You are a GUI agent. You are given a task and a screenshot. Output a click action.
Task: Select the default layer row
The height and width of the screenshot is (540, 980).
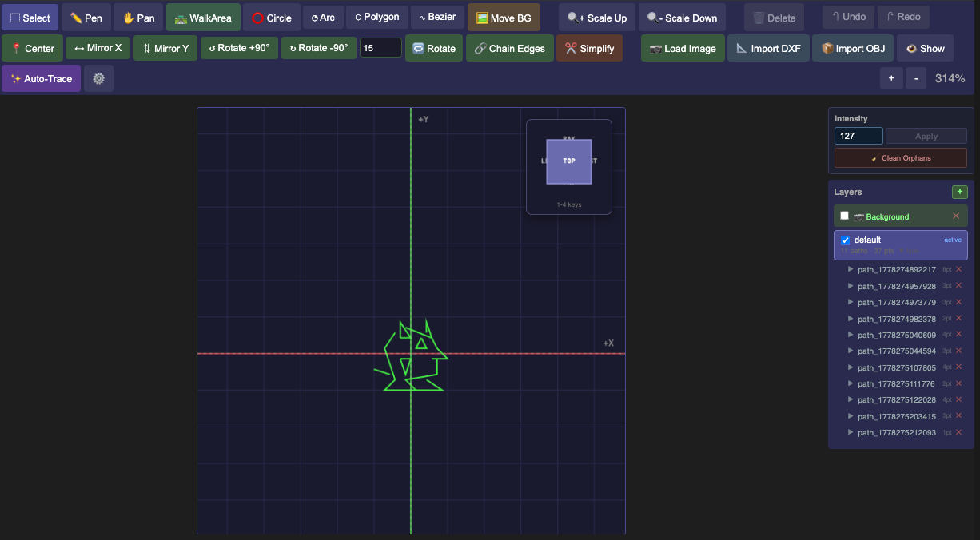click(901, 245)
